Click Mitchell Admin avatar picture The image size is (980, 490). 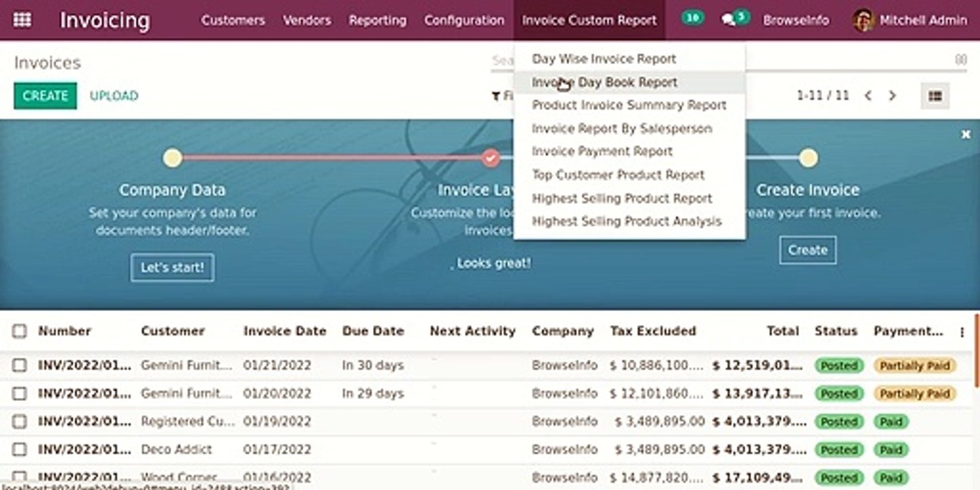[863, 20]
